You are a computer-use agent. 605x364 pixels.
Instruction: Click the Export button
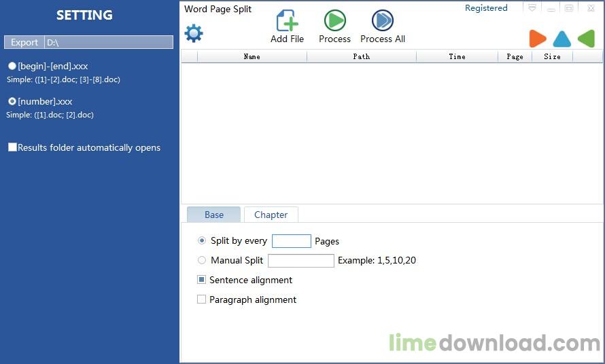click(x=24, y=42)
